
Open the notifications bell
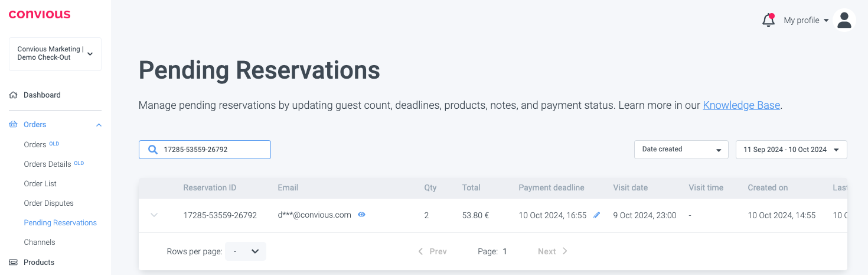click(x=768, y=20)
